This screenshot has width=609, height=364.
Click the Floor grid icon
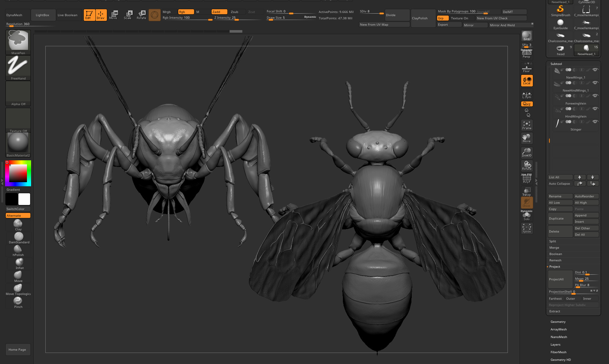point(527,68)
